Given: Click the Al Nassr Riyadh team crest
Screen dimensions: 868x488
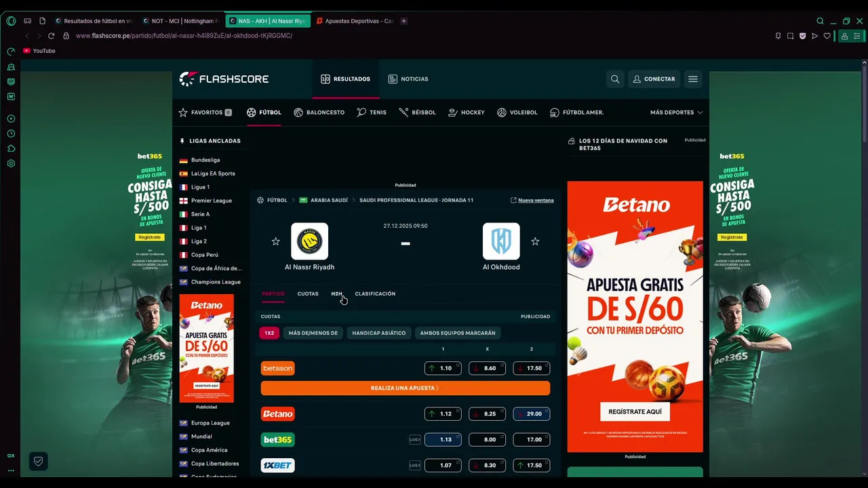Looking at the screenshot, I should tap(309, 241).
